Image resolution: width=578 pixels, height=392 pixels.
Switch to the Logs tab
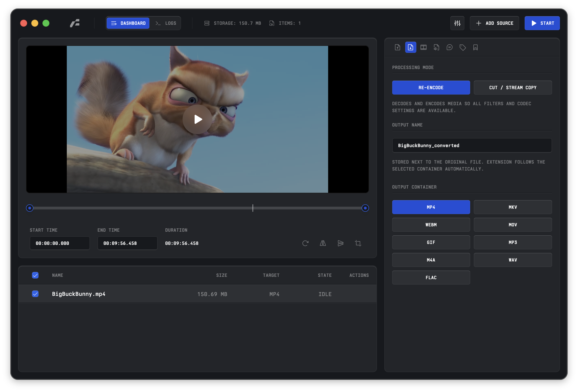(x=166, y=23)
